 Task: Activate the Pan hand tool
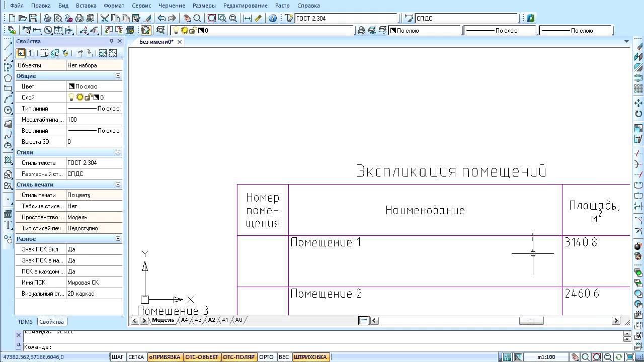tap(187, 18)
